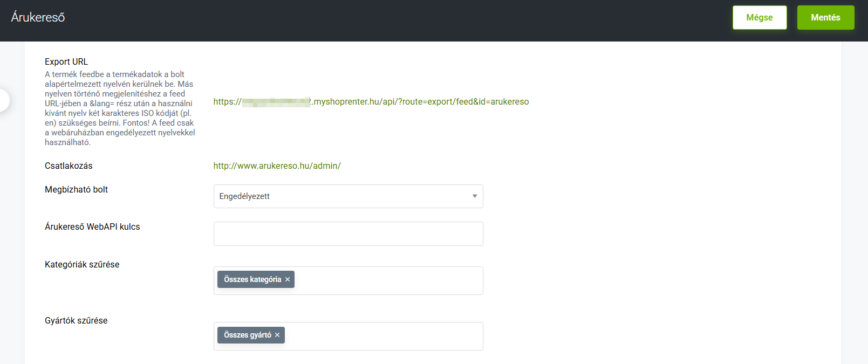Viewport: 868px width, 364px height.
Task: Save settings with the Mentés button
Action: point(825,17)
